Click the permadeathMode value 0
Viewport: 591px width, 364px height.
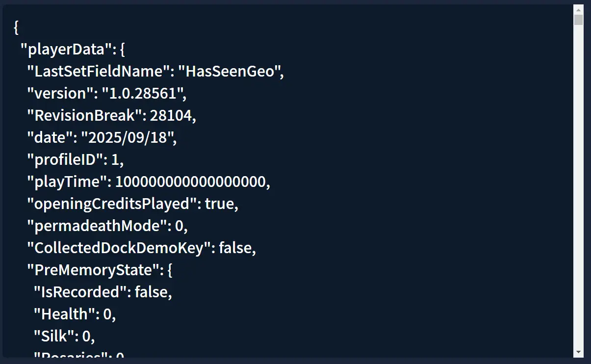(179, 226)
